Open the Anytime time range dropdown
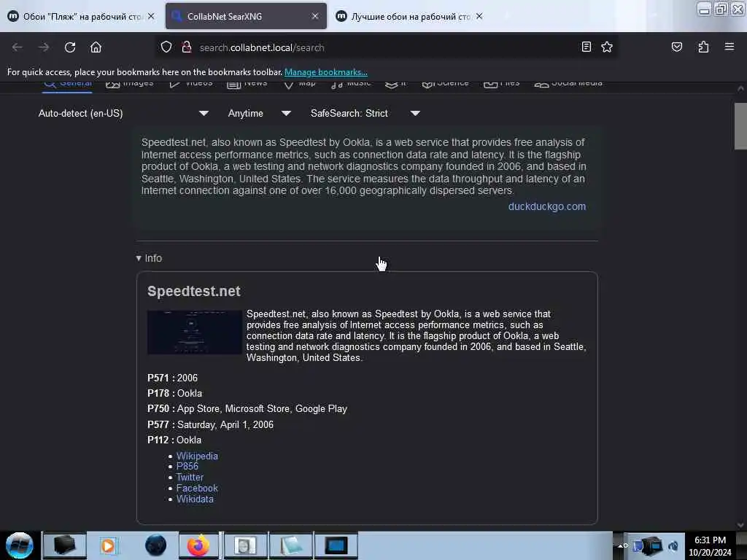The height and width of the screenshot is (560, 747). (x=259, y=113)
